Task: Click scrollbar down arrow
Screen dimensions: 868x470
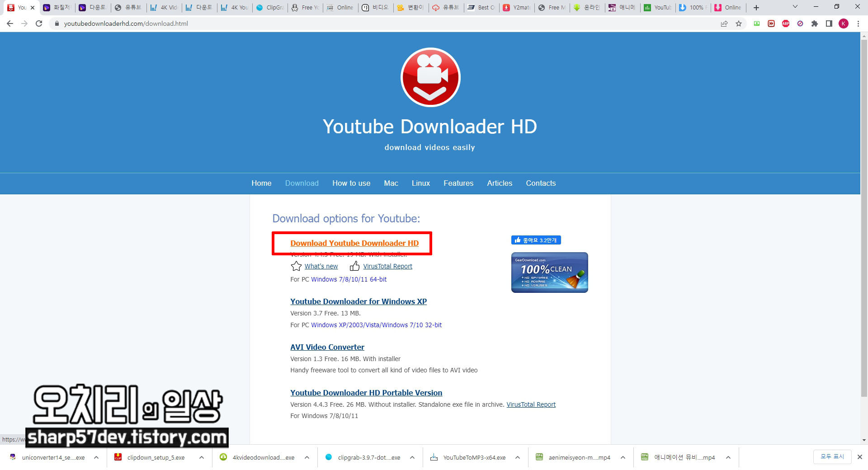Action: click(x=864, y=440)
